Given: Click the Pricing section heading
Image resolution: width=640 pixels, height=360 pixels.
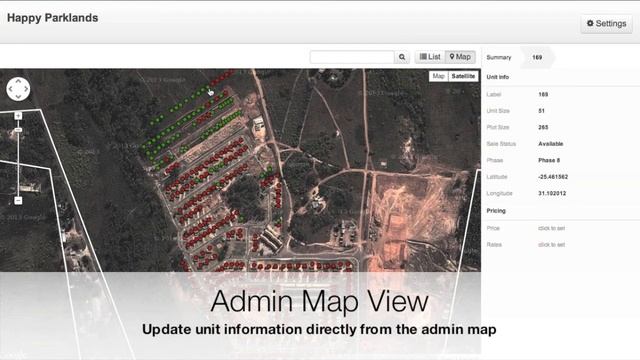Looking at the screenshot, I should (x=496, y=211).
